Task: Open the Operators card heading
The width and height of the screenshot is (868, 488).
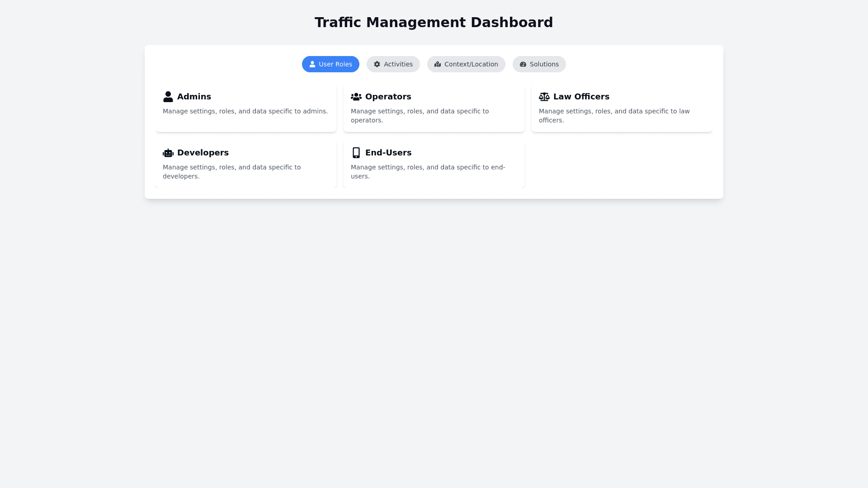Action: tap(388, 97)
